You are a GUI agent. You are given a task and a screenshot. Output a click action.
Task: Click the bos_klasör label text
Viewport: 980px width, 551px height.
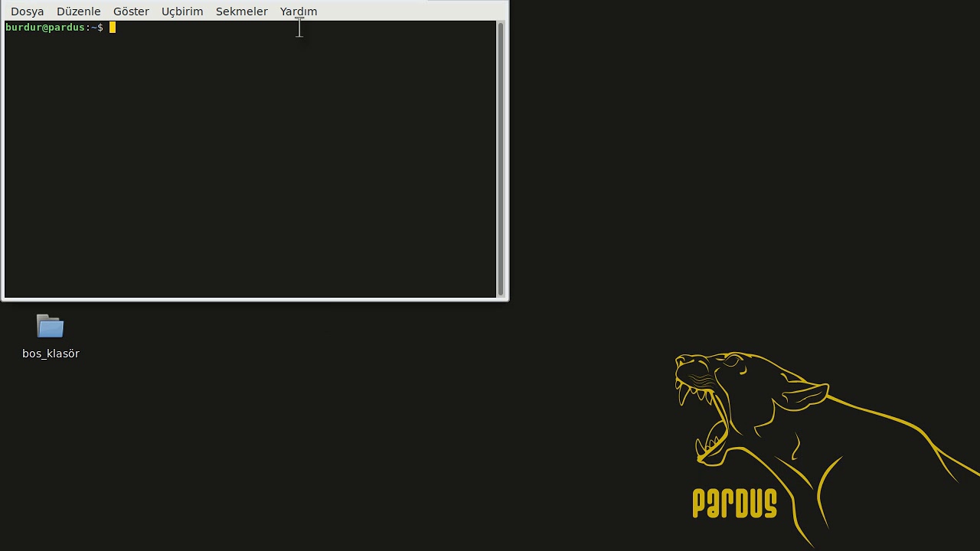coord(51,354)
